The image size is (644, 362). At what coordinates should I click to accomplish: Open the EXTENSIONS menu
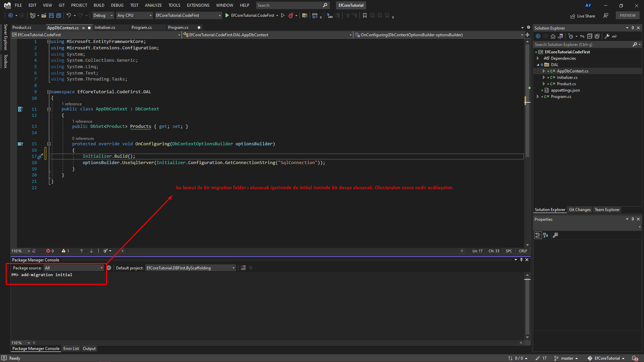[198, 5]
